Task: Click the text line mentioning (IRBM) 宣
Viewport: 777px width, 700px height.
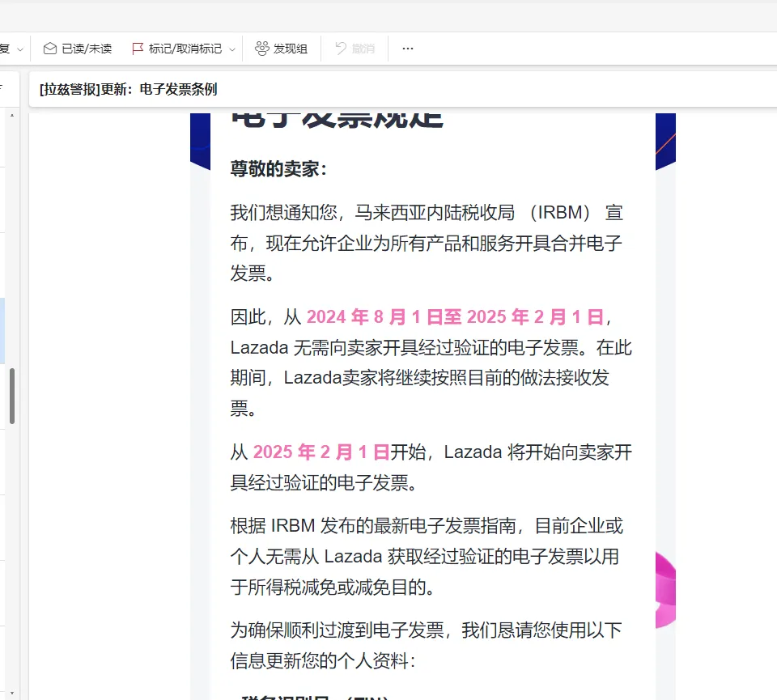Action: point(427,213)
